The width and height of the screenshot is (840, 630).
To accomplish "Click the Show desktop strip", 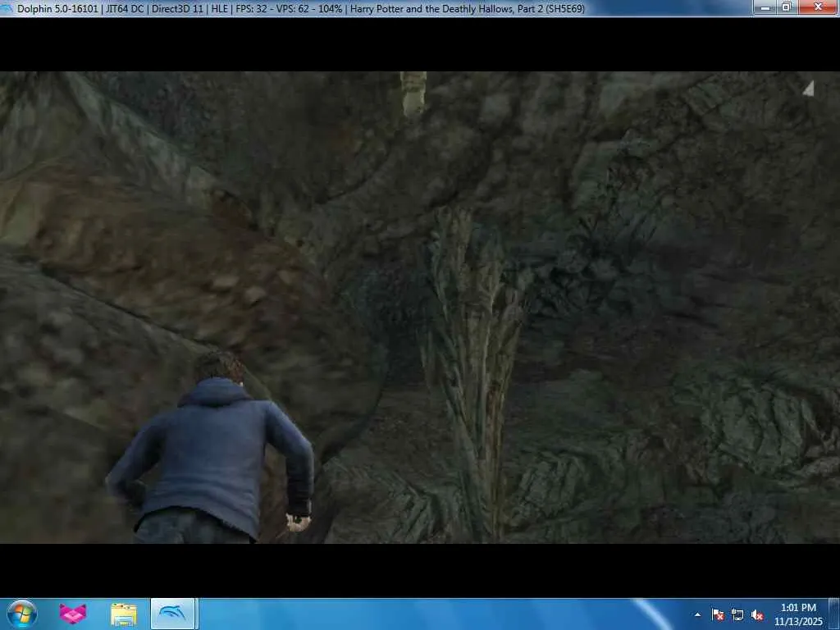I will (x=834, y=614).
